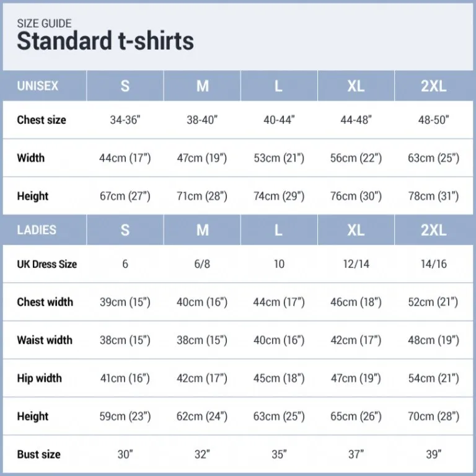
Task: Select the 54cm (21") hip width cell
Action: pyautogui.click(x=433, y=378)
